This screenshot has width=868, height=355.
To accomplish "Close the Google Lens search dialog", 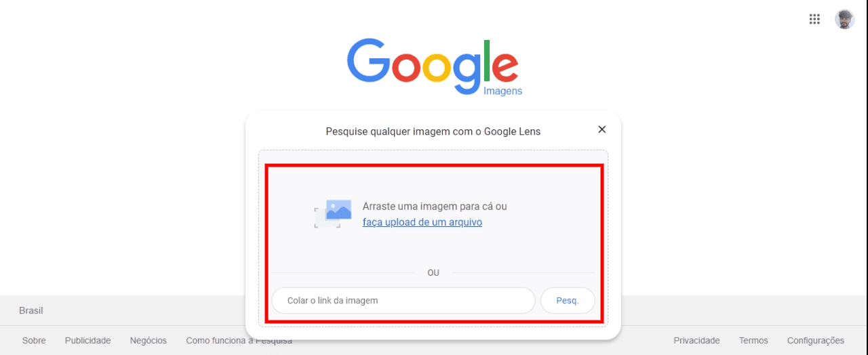I will coord(601,129).
